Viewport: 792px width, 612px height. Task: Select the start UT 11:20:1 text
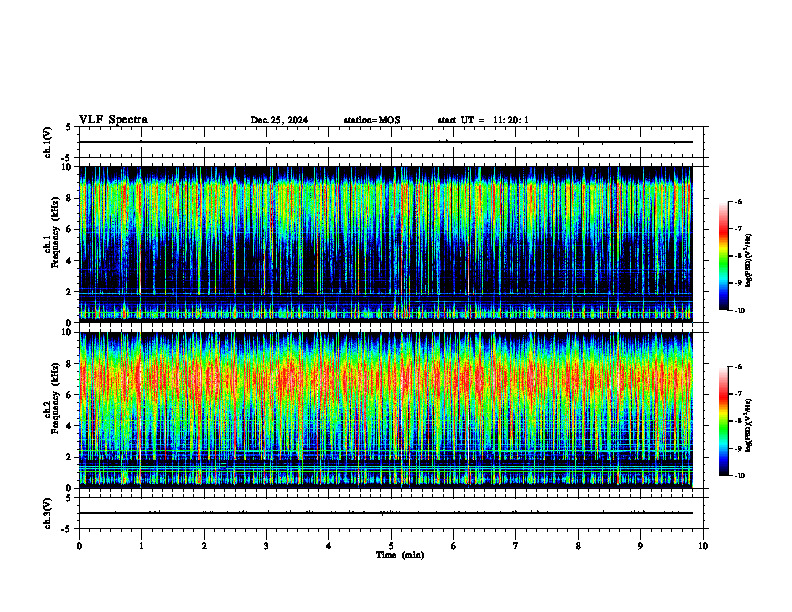(x=483, y=120)
